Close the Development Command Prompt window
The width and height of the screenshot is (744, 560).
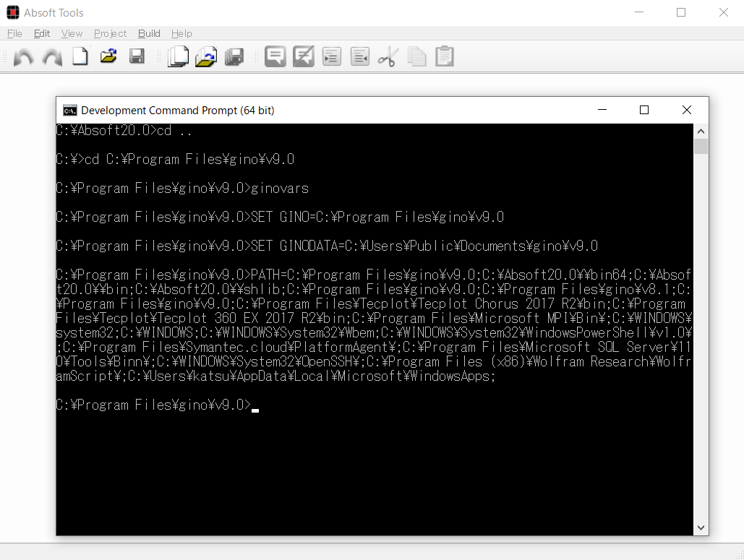click(x=687, y=110)
